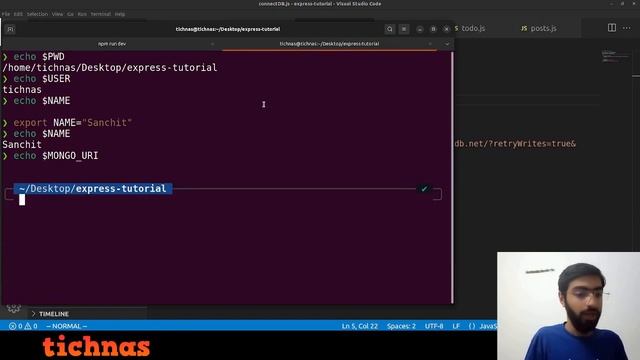640x360 pixels.
Task: Close the terminal window
Action: [x=447, y=29]
